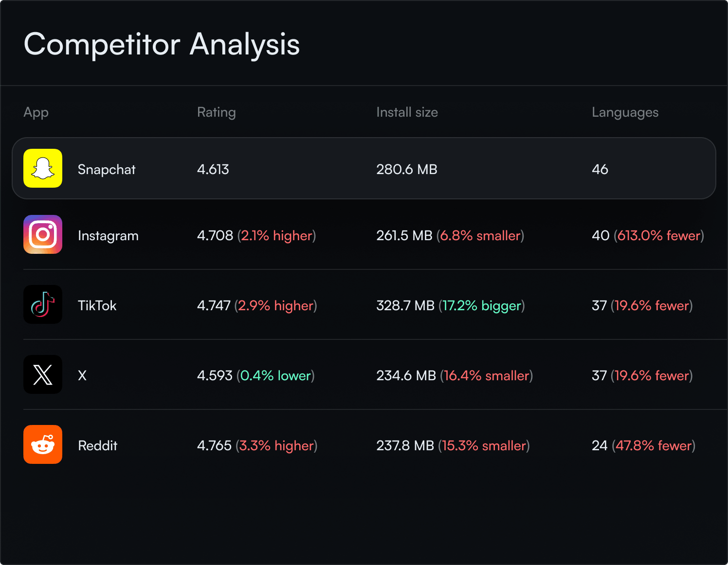Select the highlighted Snapchat row

tap(364, 168)
